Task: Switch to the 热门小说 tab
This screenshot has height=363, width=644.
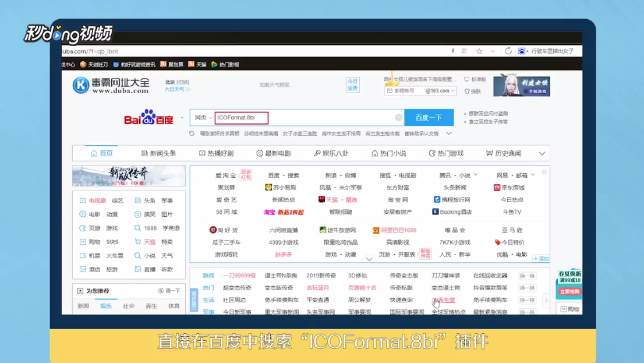Action: click(x=389, y=153)
